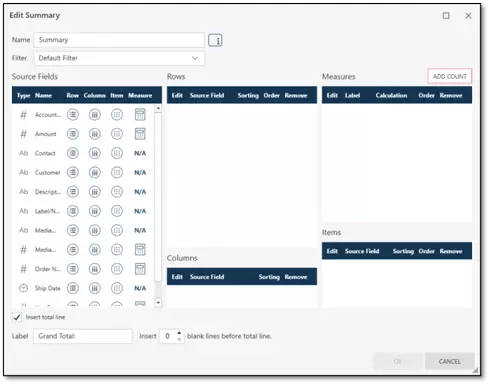The image size is (490, 385).
Task: Add Order N... field as a column
Action: coord(95,269)
